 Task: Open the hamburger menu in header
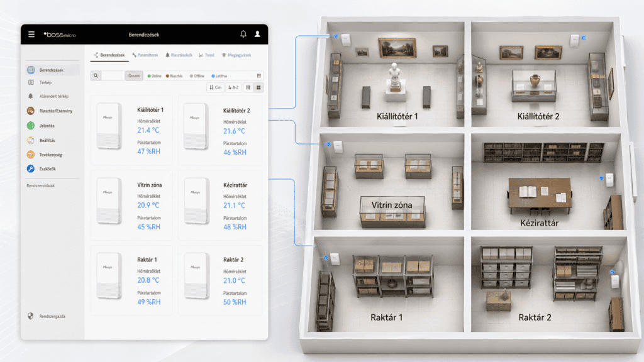click(31, 34)
